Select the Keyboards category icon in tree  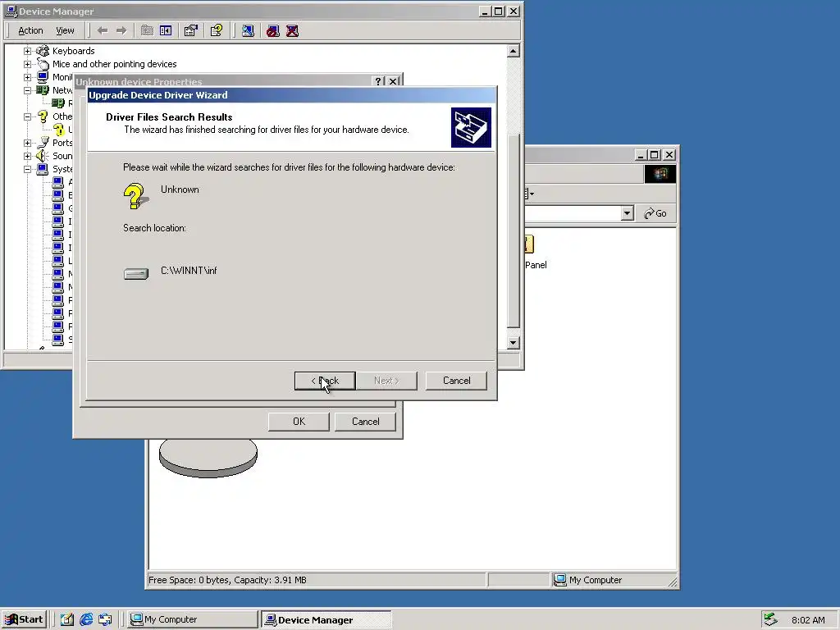pyautogui.click(x=43, y=51)
